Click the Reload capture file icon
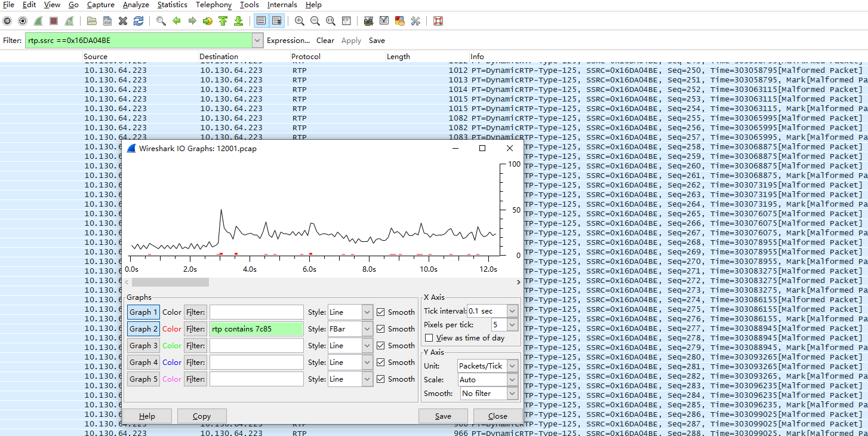 (x=138, y=21)
